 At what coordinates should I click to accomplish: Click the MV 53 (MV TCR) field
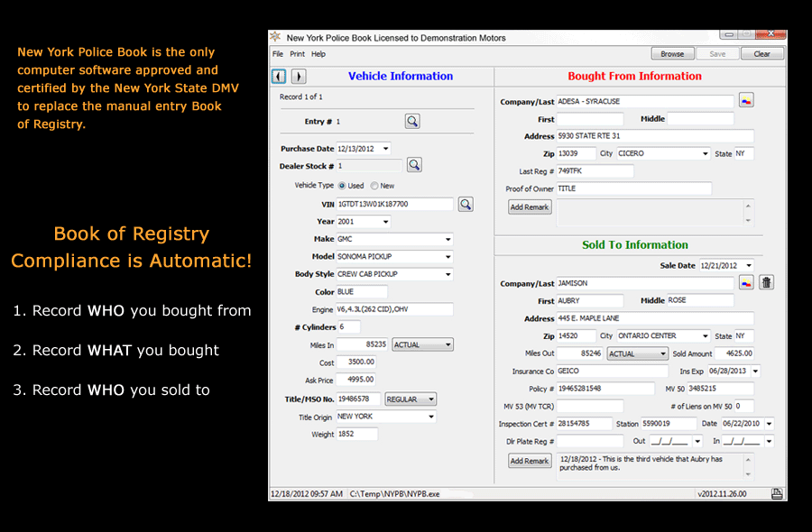590,407
